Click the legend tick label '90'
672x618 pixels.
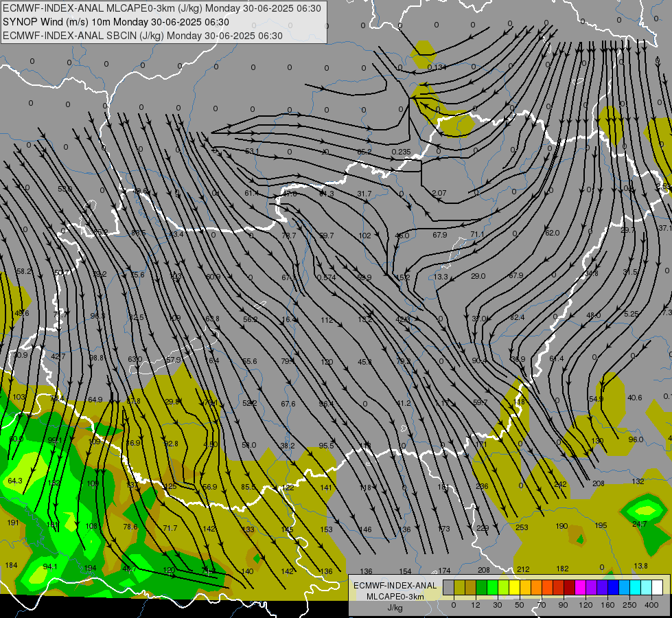563,605
